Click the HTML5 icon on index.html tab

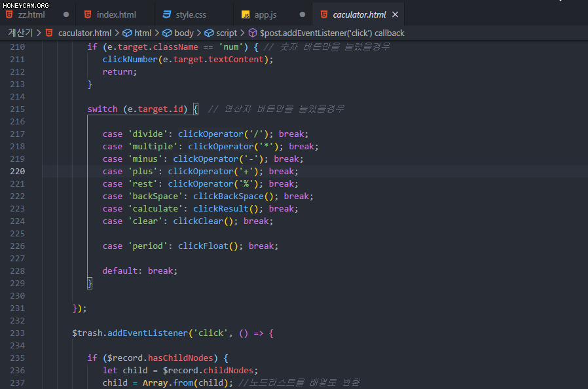coord(88,14)
